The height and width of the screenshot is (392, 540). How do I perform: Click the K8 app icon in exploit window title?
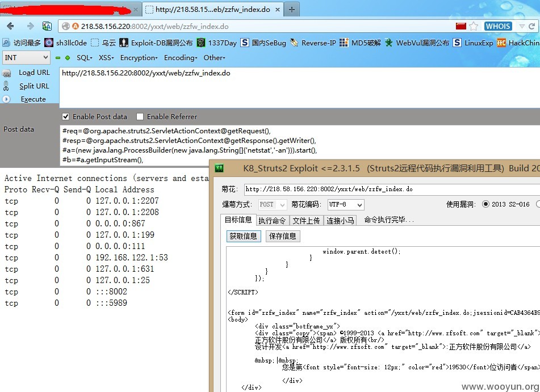click(219, 168)
